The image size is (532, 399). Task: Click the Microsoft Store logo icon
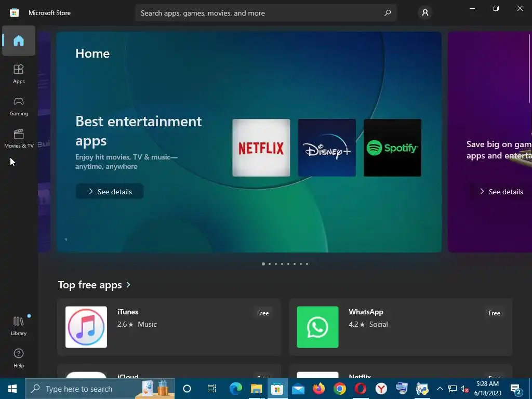(x=14, y=13)
